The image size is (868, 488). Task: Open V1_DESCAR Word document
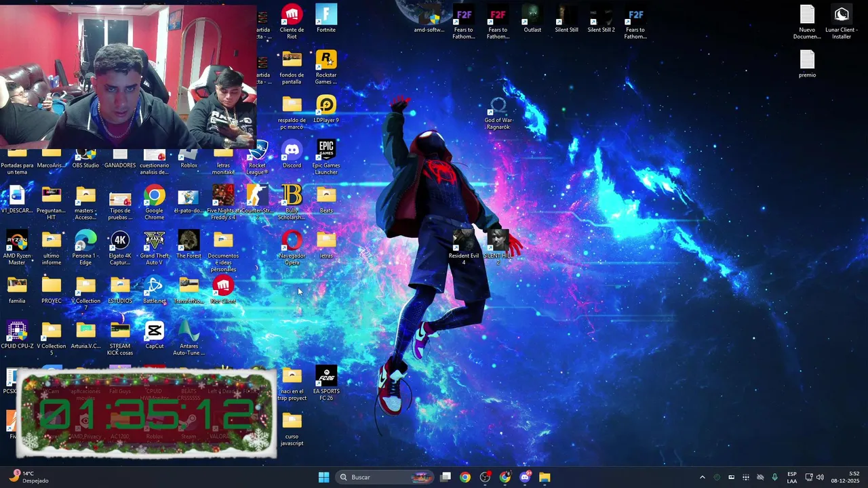[x=17, y=200]
